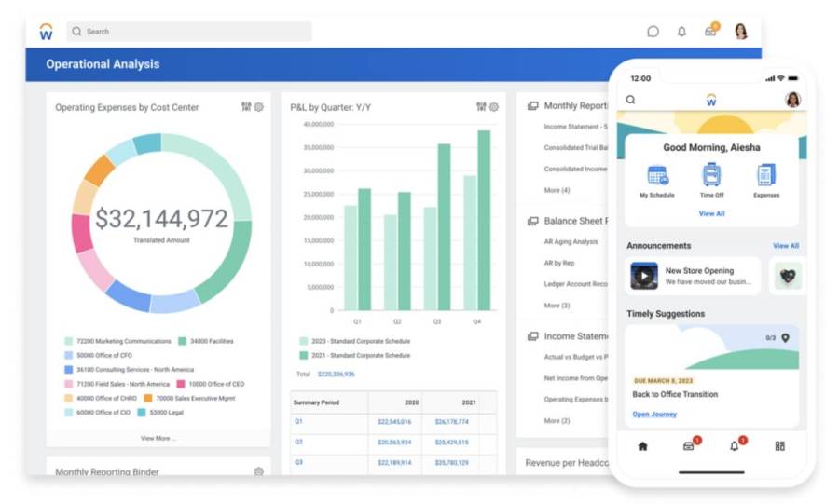Screen dimensions: 839x504
Task: Click the 53000 Legal legend entry
Action: pyautogui.click(x=161, y=413)
